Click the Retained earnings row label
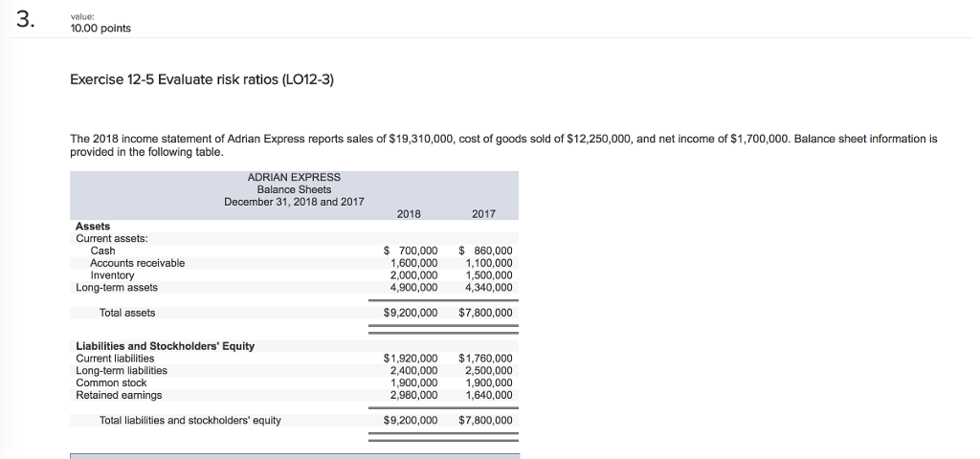980x459 pixels. tap(119, 395)
